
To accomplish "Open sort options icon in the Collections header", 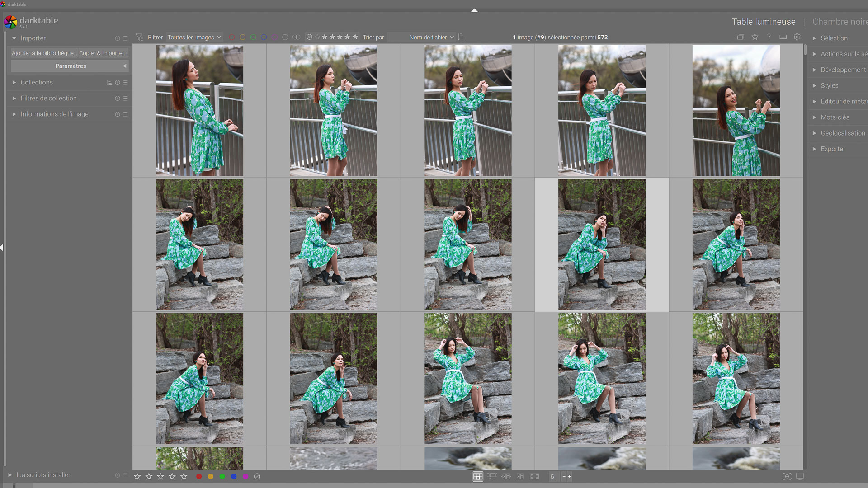I will (109, 83).
